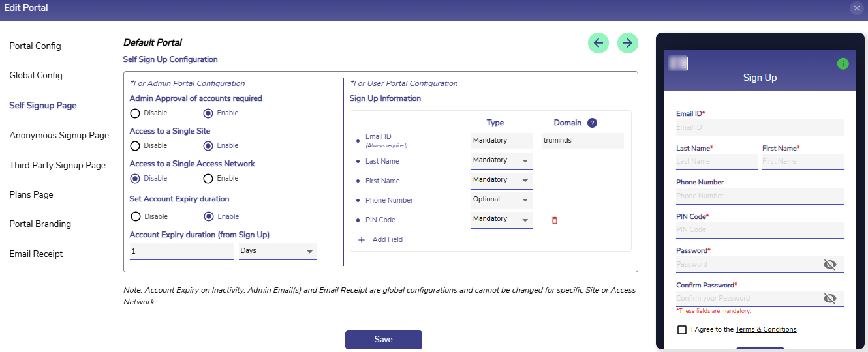
Task: Click the next page right arrow button
Action: pyautogui.click(x=628, y=43)
